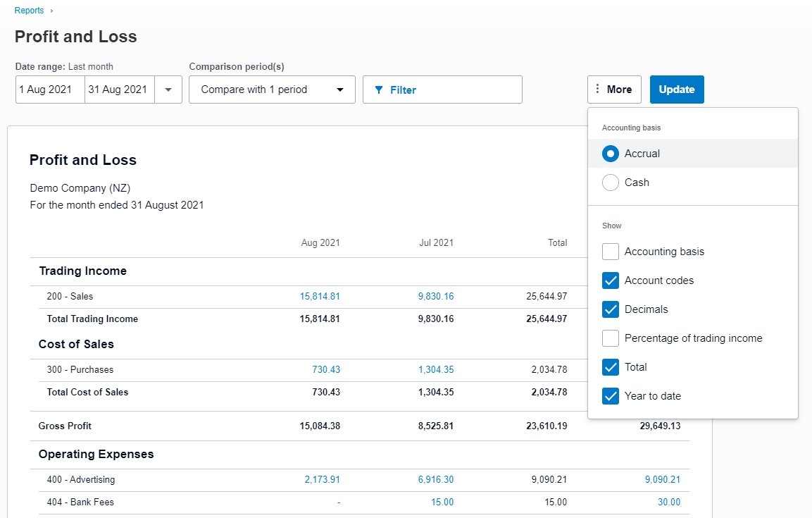
Task: Enable Percentage of trading income
Action: tap(610, 338)
